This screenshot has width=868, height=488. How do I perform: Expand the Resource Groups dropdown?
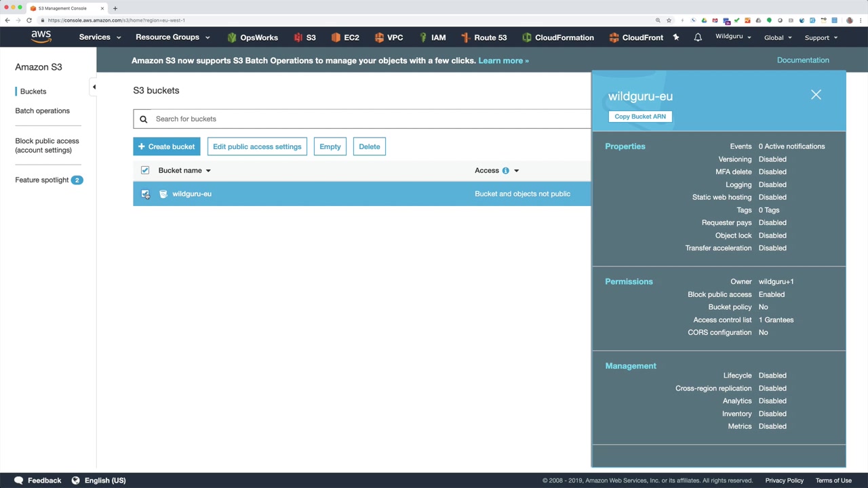(x=173, y=37)
